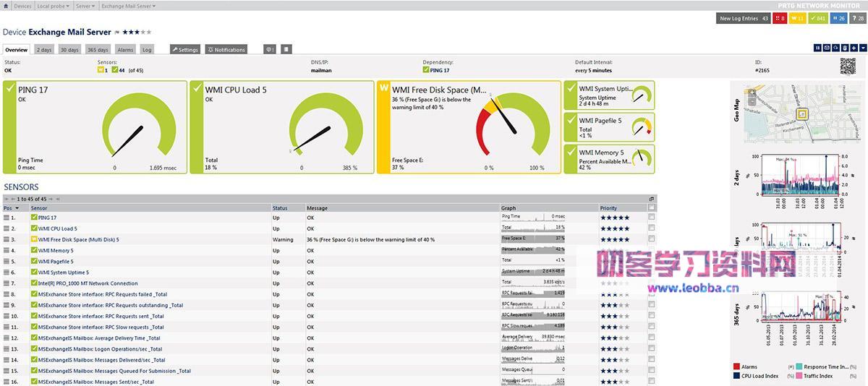Click the warning sensor count icon under Sensors
868x386 pixels.
click(101, 70)
